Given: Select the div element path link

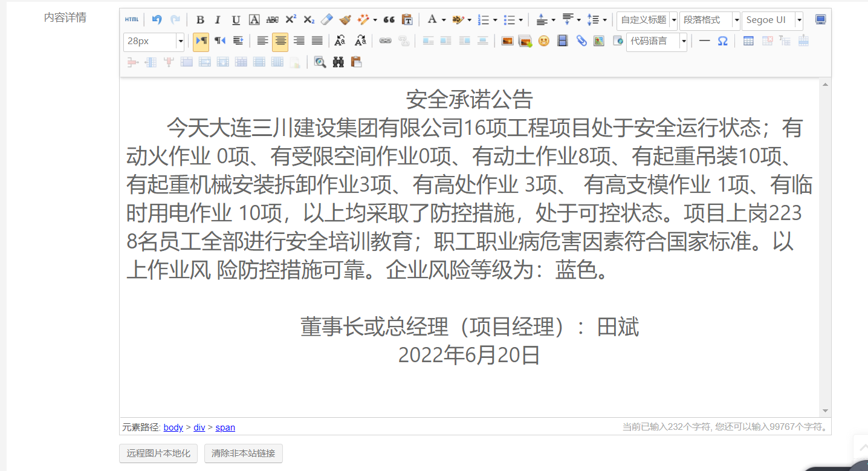Looking at the screenshot, I should coord(199,427).
